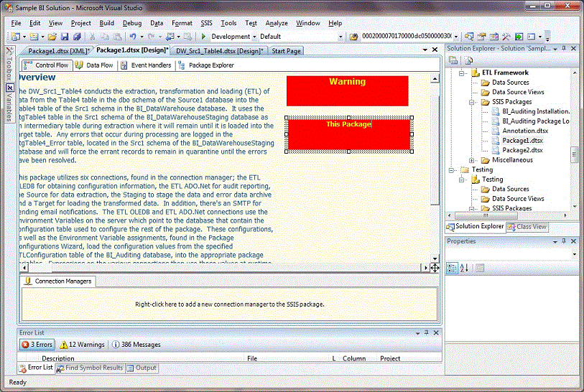Click the Start Page toolbar icon
The width and height of the screenshot is (584, 392).
click(x=519, y=37)
